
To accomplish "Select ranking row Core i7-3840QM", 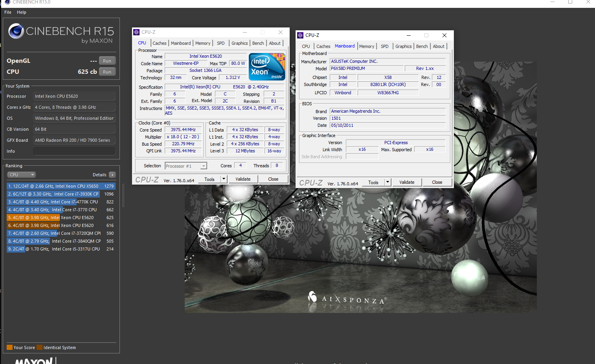I will click(x=61, y=241).
